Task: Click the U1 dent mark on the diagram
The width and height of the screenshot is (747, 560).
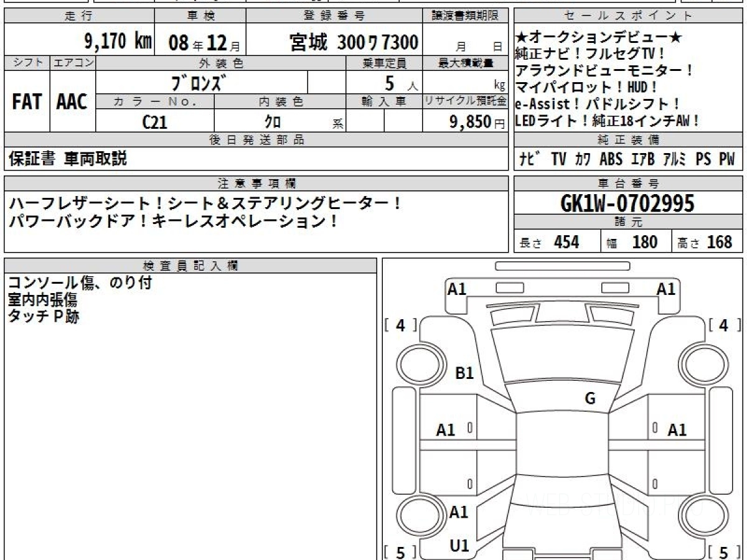Action: point(459,546)
